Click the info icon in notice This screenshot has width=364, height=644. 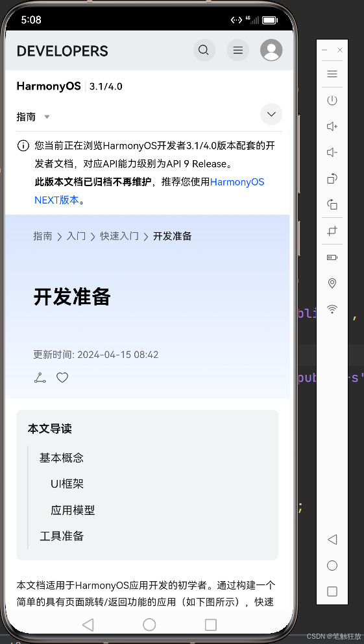[23, 145]
